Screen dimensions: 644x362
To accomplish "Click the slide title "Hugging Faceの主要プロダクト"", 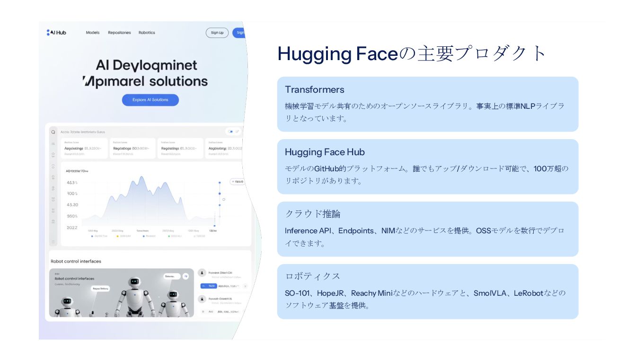I will (x=412, y=53).
